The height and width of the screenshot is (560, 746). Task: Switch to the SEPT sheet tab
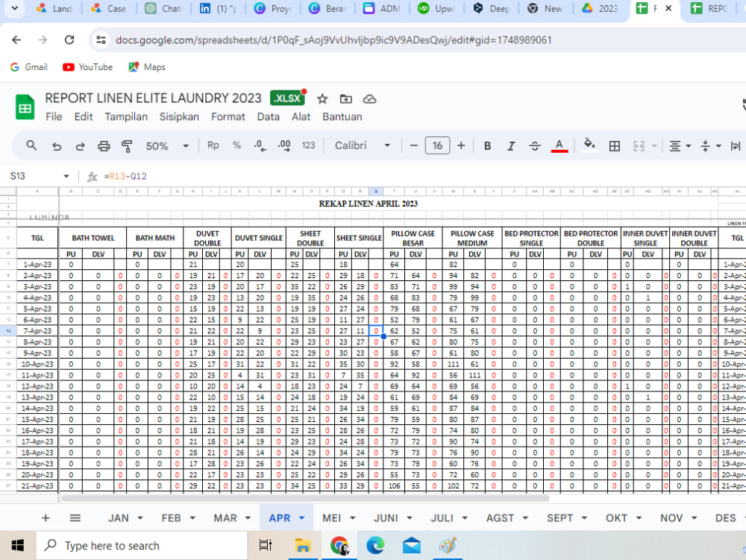(560, 518)
